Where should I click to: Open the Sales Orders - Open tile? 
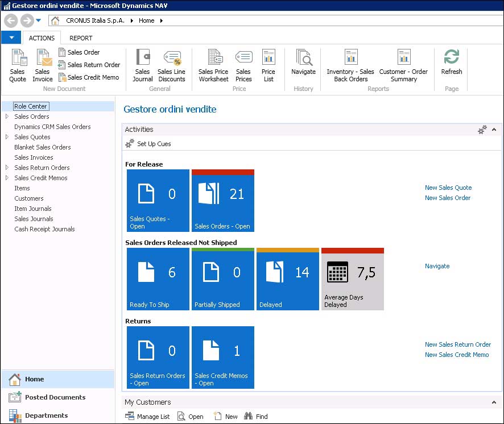tap(223, 201)
